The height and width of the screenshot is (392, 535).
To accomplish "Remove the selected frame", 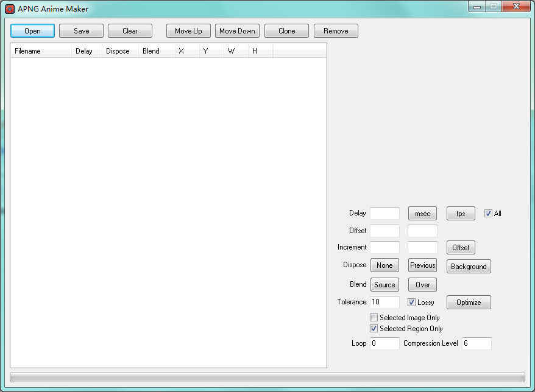I will point(336,30).
